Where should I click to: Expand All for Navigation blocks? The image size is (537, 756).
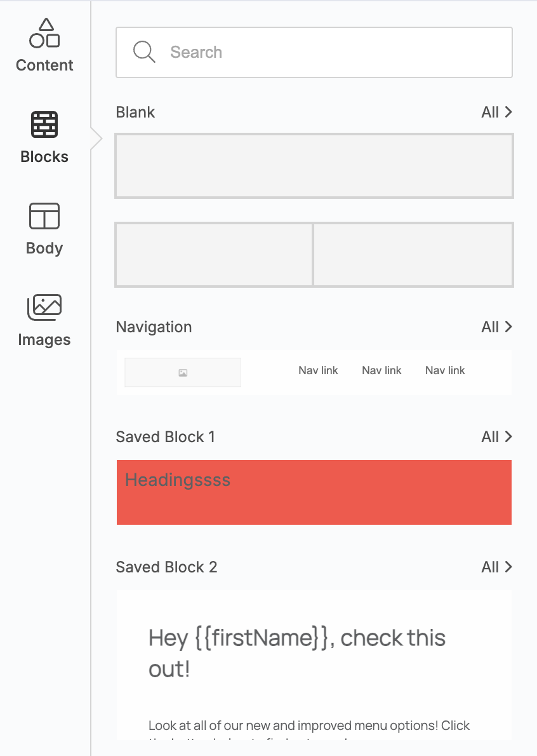[x=496, y=327]
